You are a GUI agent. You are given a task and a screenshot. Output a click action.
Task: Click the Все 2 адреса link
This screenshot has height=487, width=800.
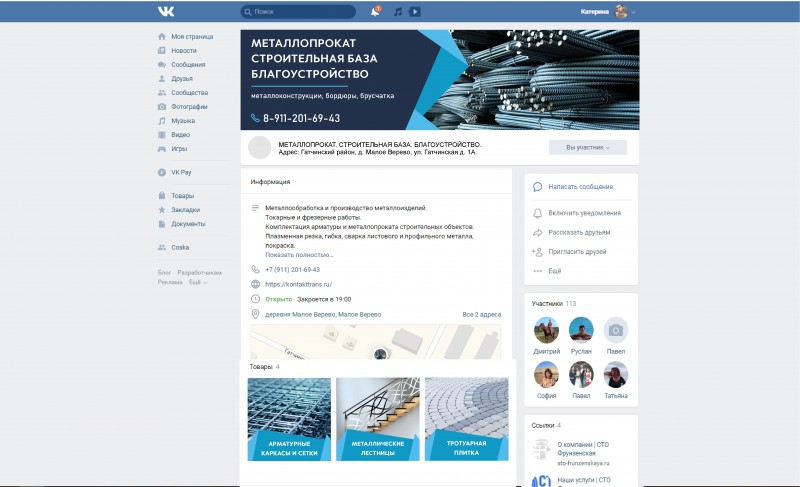coord(482,315)
